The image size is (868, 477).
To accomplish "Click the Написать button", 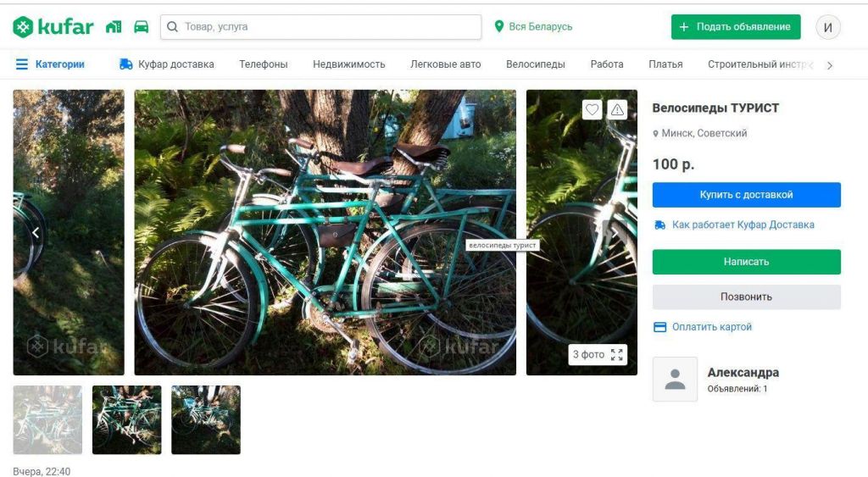I will pyautogui.click(x=746, y=262).
